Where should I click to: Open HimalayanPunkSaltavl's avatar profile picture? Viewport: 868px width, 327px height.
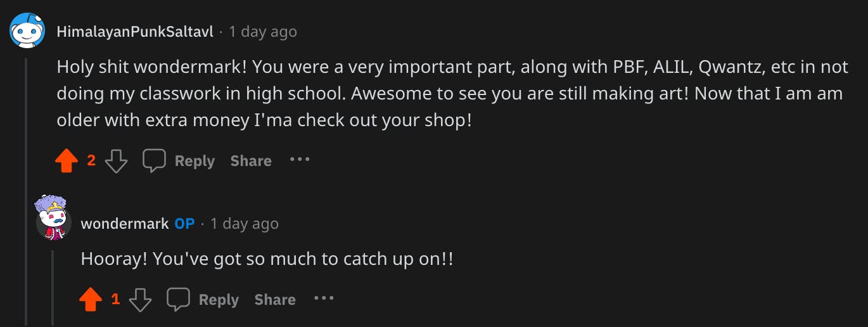pyautogui.click(x=27, y=30)
